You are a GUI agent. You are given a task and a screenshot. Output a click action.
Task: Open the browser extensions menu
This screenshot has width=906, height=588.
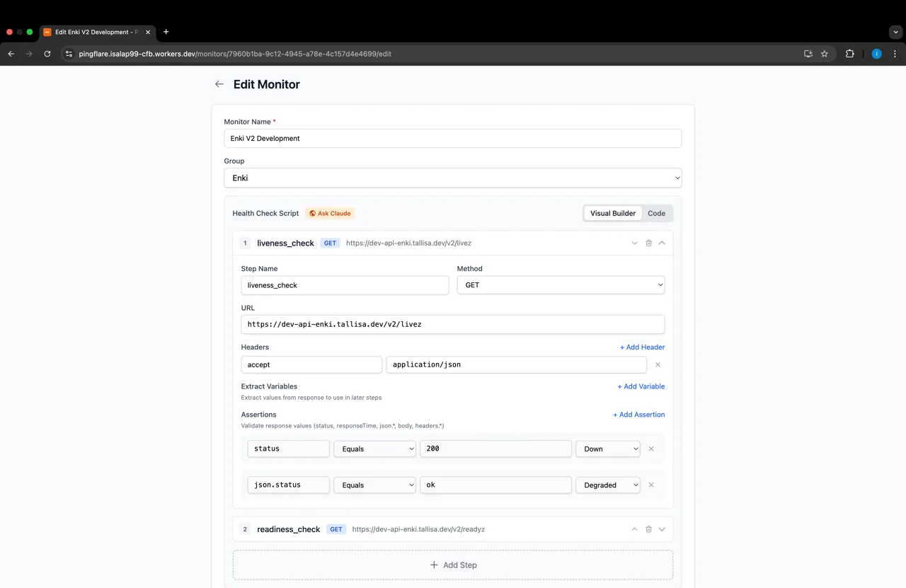point(850,54)
